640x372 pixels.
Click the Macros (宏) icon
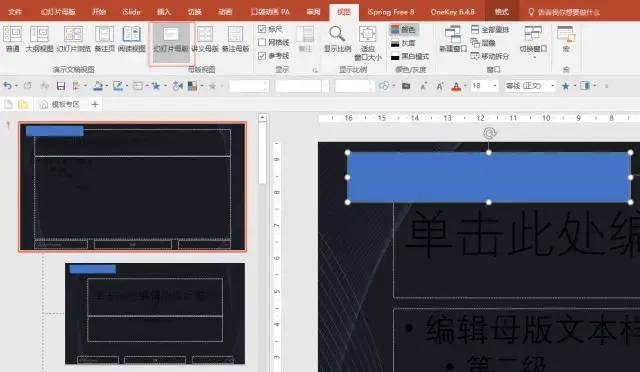pyautogui.click(x=566, y=39)
